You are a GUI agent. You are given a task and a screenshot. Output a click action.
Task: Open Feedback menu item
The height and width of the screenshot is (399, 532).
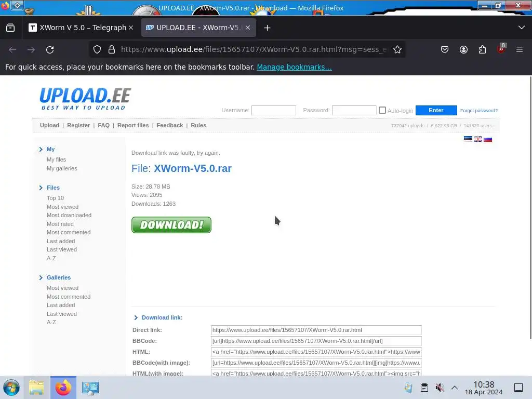click(x=170, y=125)
